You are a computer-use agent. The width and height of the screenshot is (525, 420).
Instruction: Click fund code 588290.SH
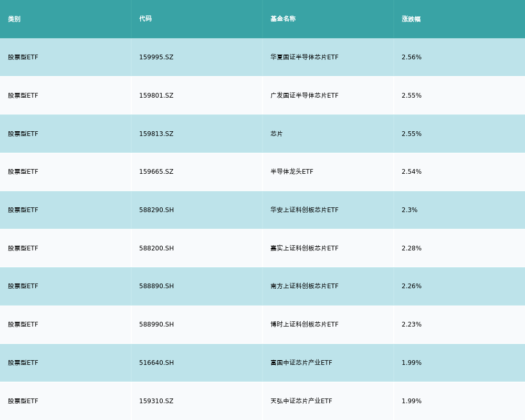[x=156, y=210]
